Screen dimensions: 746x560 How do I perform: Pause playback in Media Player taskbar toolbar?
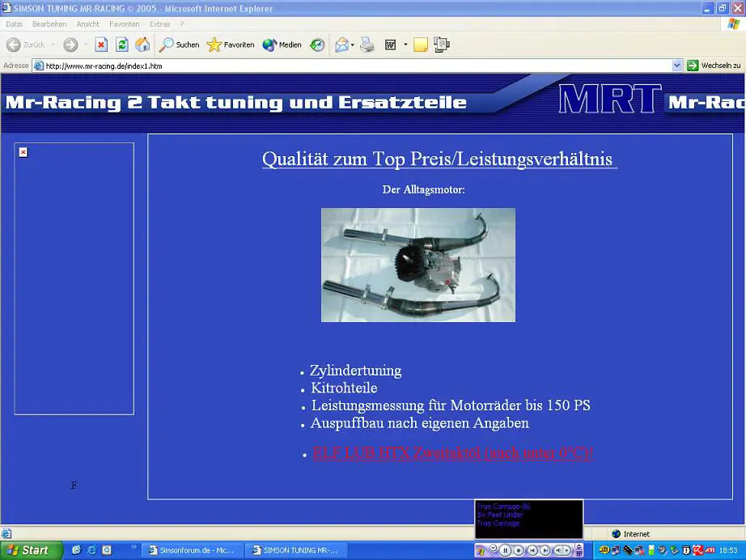click(x=505, y=550)
